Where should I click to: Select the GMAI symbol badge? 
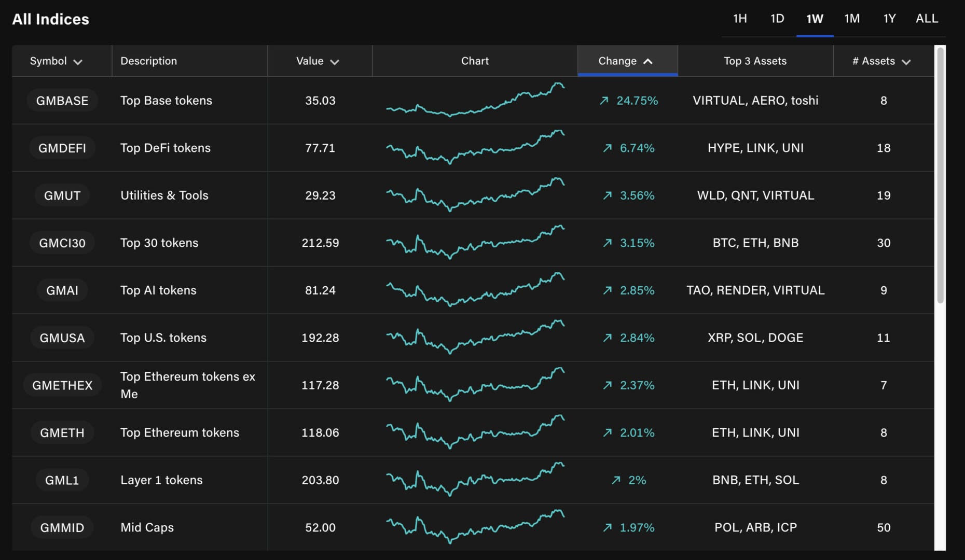[x=62, y=290]
